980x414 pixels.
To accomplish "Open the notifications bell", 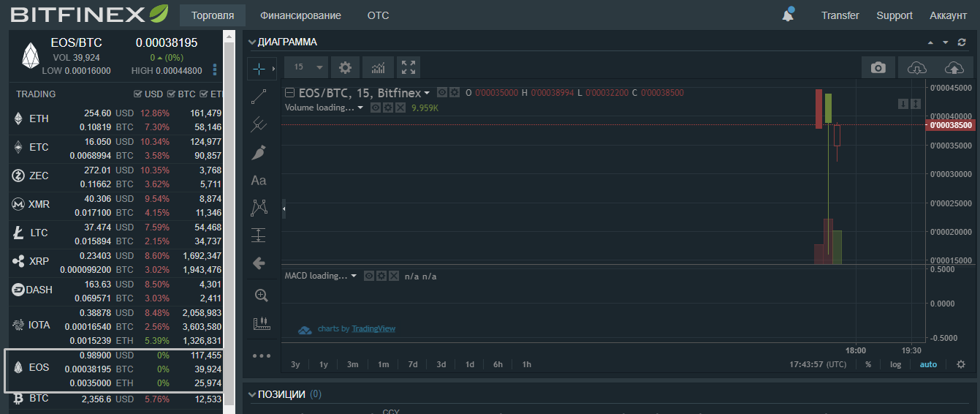I will pyautogui.click(x=788, y=15).
